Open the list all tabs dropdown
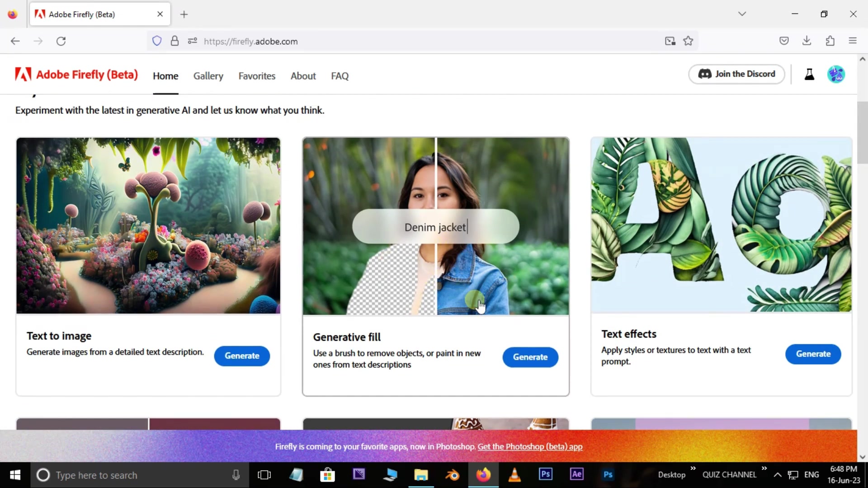The height and width of the screenshot is (488, 868). click(742, 14)
